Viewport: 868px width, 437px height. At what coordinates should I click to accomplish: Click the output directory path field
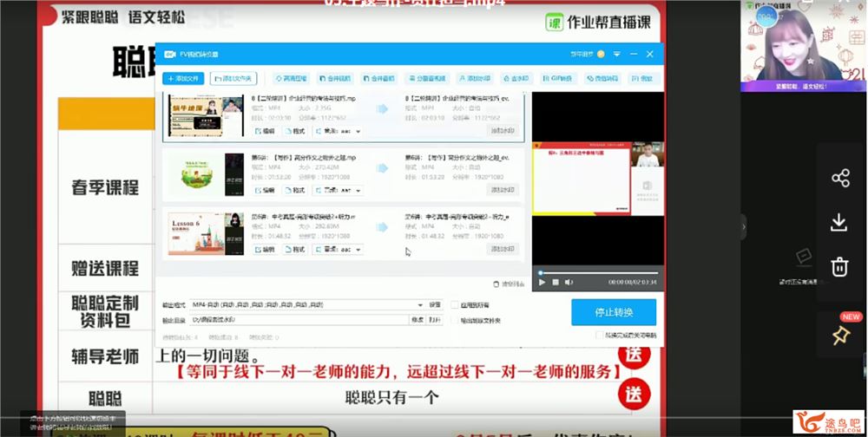pos(299,320)
